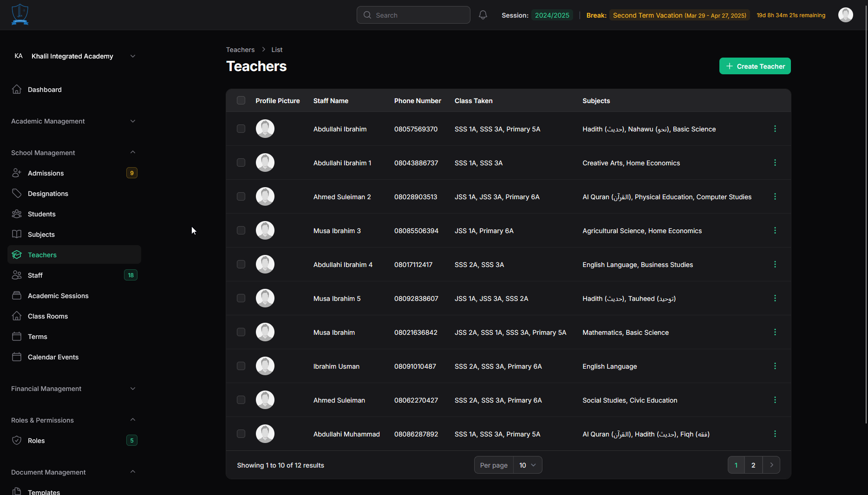
Task: Open the user avatar profile menu
Action: [845, 15]
